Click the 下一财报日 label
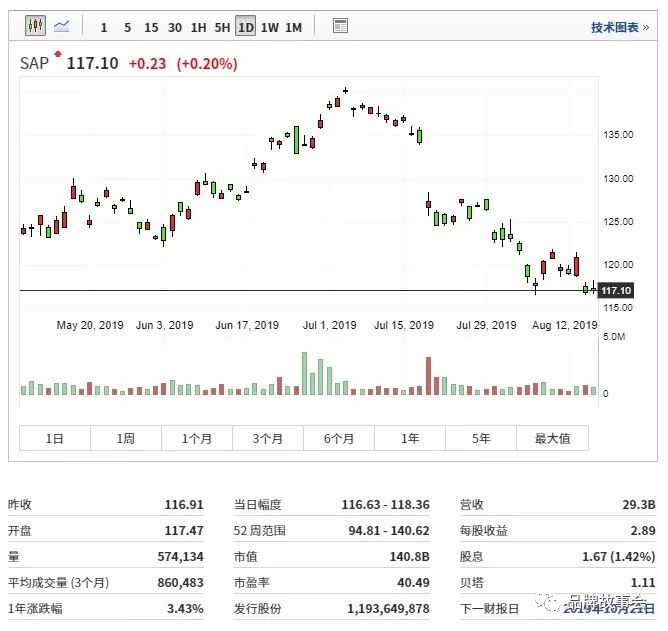Screen dimensions: 668x631 pos(489,608)
